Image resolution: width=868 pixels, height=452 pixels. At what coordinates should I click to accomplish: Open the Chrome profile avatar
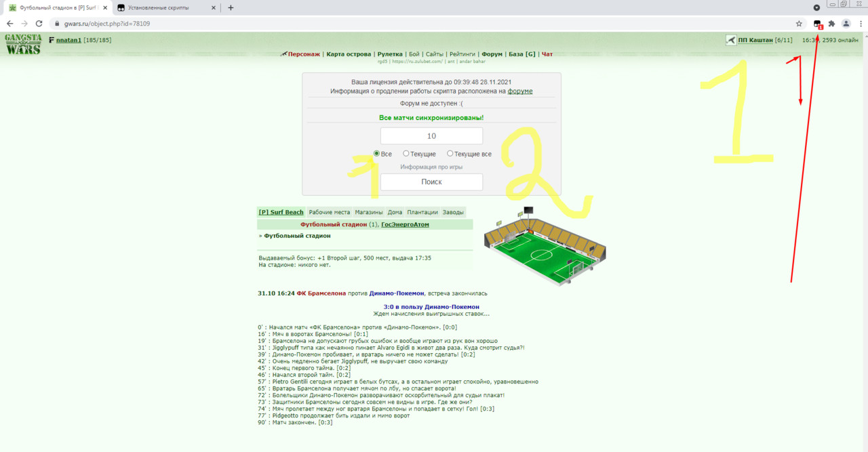point(846,23)
